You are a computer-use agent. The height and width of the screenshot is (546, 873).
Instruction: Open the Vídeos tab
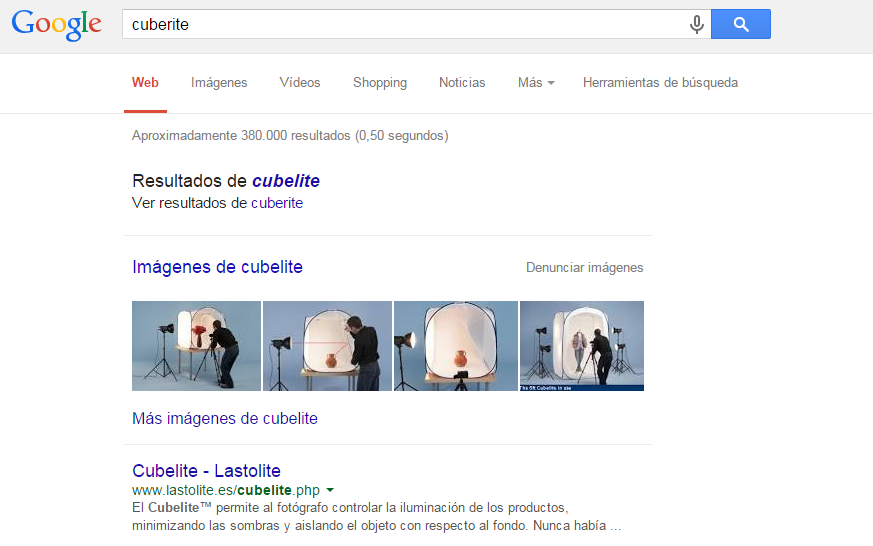point(300,83)
